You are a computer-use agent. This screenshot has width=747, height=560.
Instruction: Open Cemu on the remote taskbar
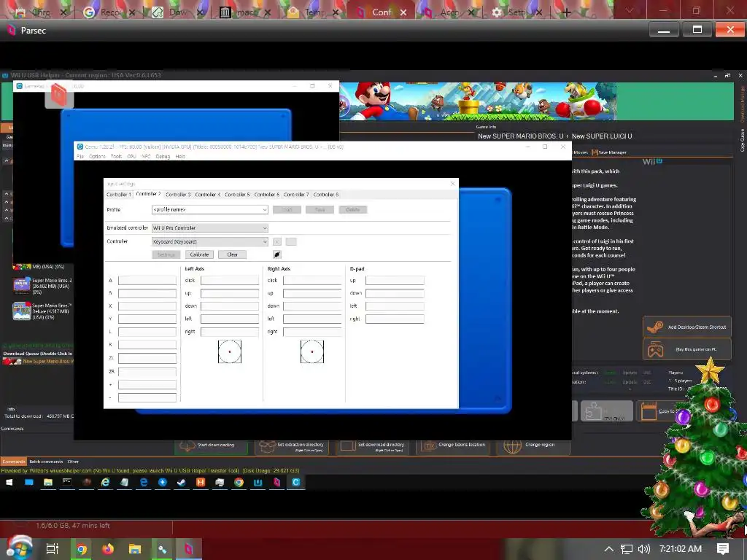pyautogui.click(x=296, y=483)
